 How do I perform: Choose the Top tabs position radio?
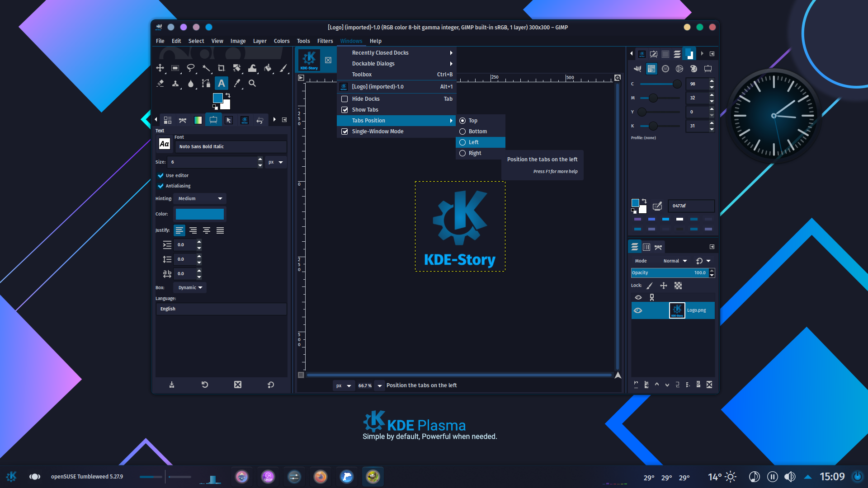coord(462,121)
